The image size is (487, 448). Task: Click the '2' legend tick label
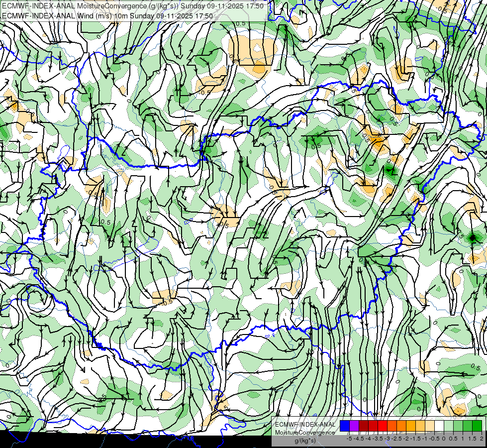[482, 439]
